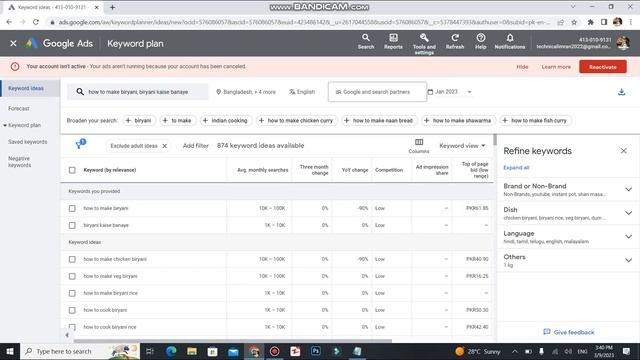Screen dimensions: 640x360
Task: Open Negative keywords in sidebar
Action: pyautogui.click(x=19, y=162)
